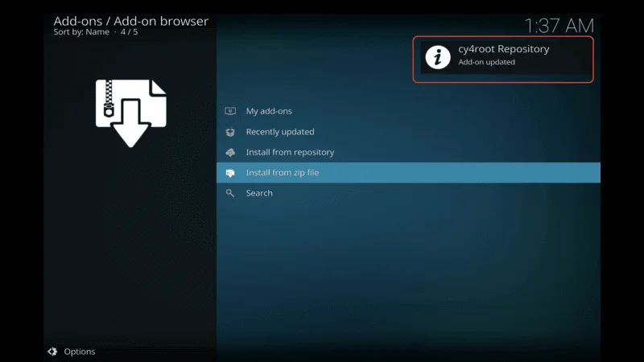Select Install from repository
This screenshot has height=362, width=644.
[x=408, y=152]
